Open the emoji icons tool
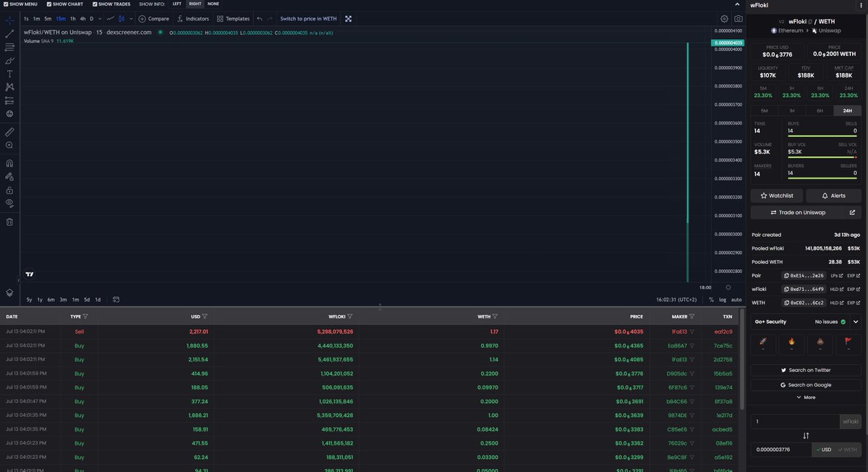Image resolution: width=868 pixels, height=472 pixels. pyautogui.click(x=9, y=114)
